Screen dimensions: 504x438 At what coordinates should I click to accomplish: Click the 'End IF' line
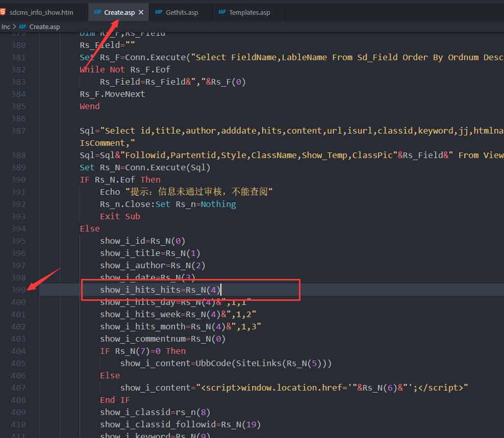(x=115, y=400)
